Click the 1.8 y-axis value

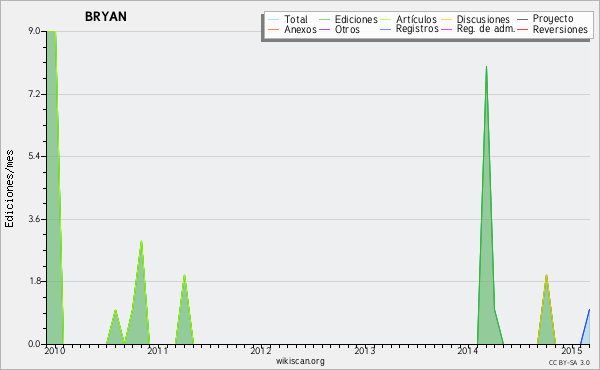click(x=34, y=281)
